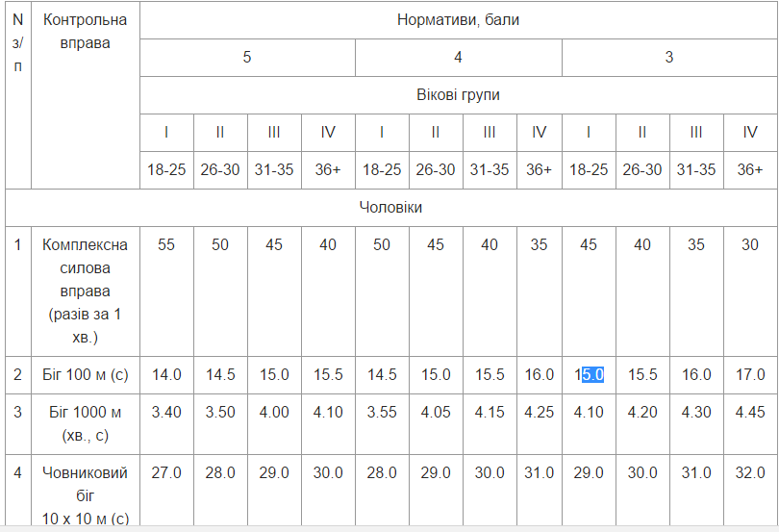Click the value 55 in the strength exercise row

[166, 244]
